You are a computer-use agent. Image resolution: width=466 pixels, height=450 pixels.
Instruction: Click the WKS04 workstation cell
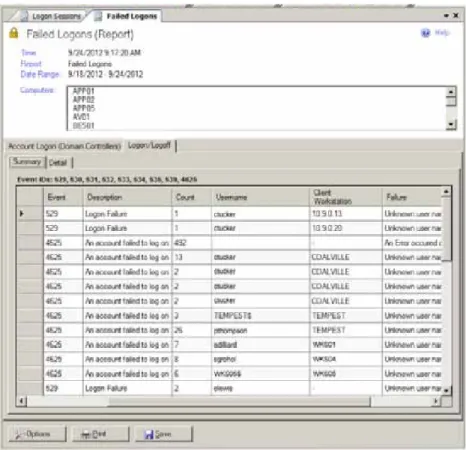coord(346,359)
